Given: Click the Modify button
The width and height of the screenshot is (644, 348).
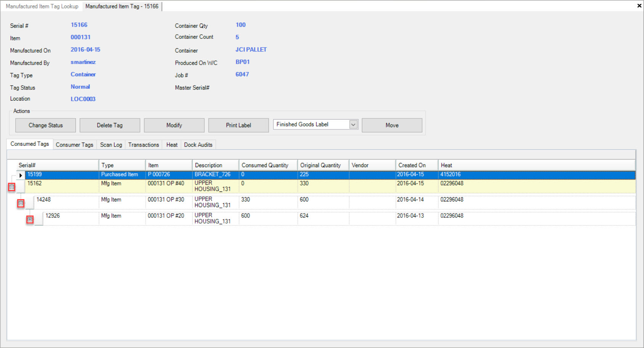Looking at the screenshot, I should click(174, 125).
